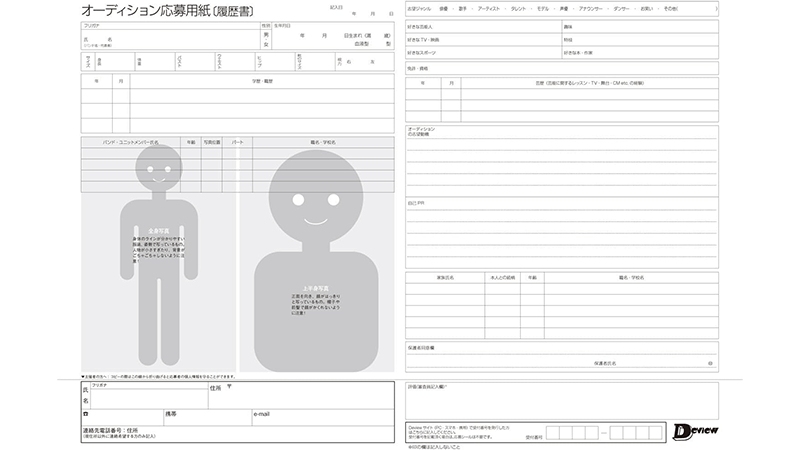The image size is (800, 450).
Task: Choose 男・女 gender selection cell
Action: coord(266,40)
